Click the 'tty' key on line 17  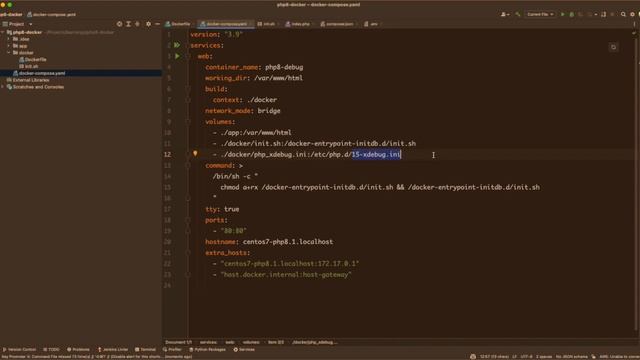click(211, 209)
